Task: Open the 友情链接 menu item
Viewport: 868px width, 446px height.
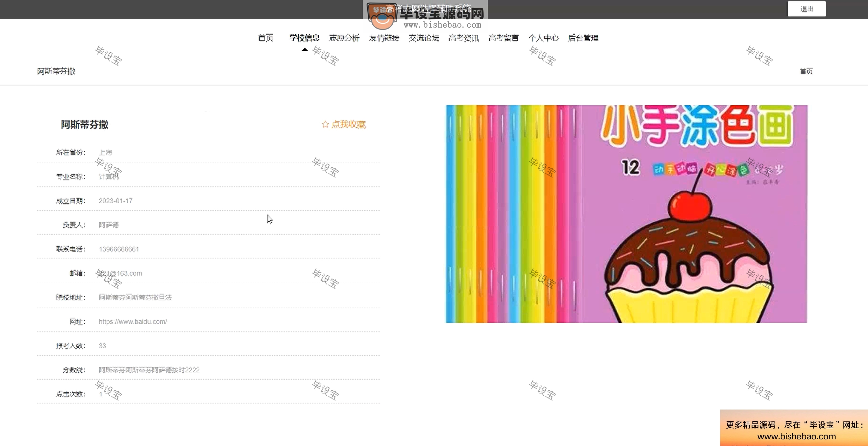Action: [x=384, y=38]
